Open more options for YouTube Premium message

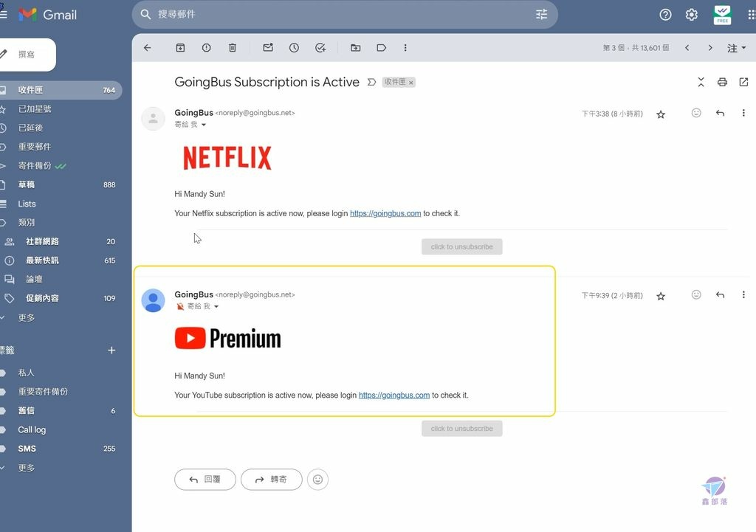pos(743,294)
